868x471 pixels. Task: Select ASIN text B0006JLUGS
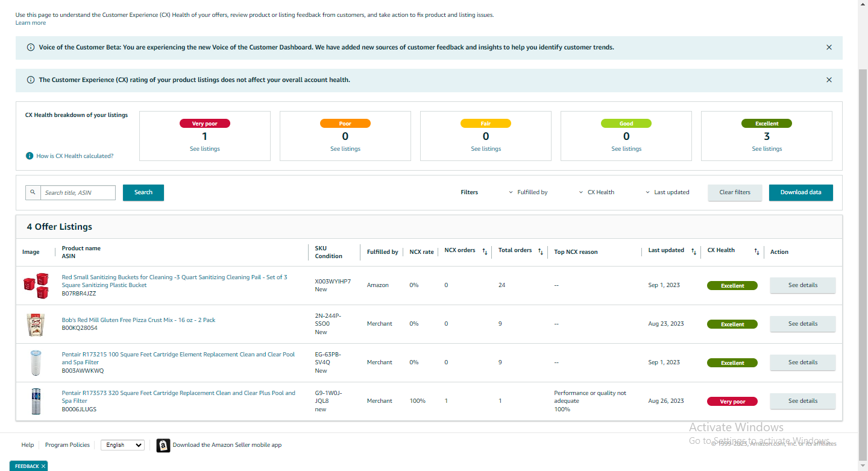pyautogui.click(x=79, y=409)
